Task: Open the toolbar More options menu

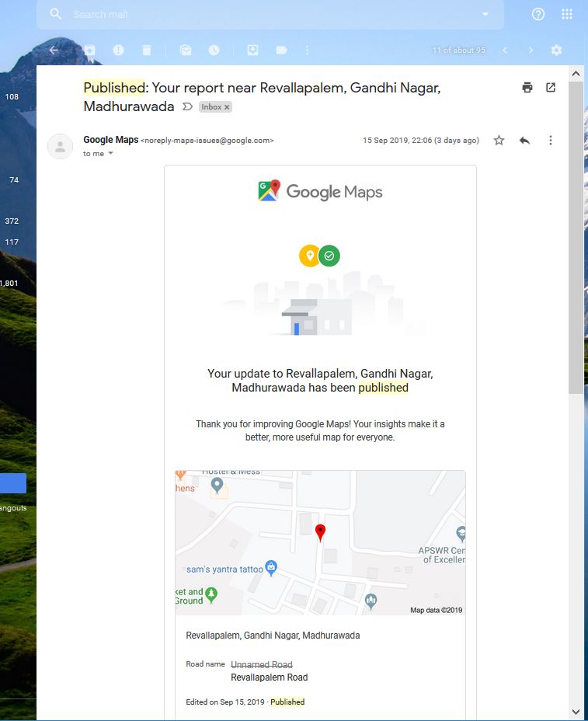Action: (x=307, y=51)
